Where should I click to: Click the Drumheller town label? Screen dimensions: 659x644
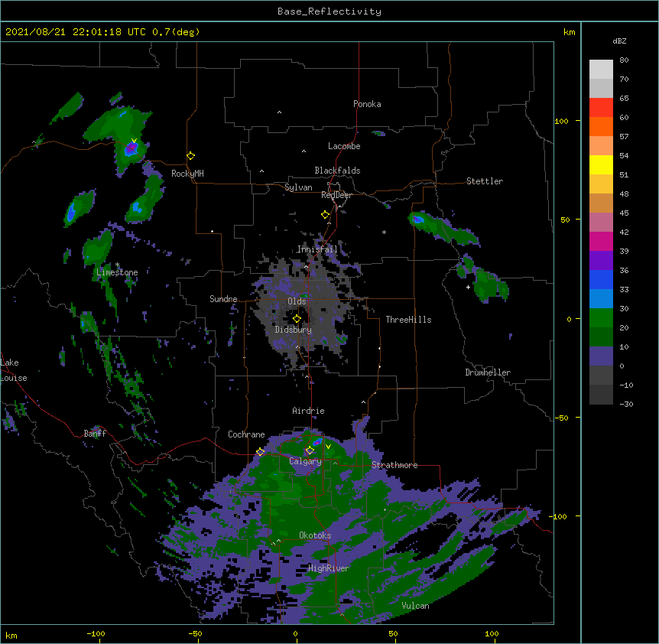488,372
